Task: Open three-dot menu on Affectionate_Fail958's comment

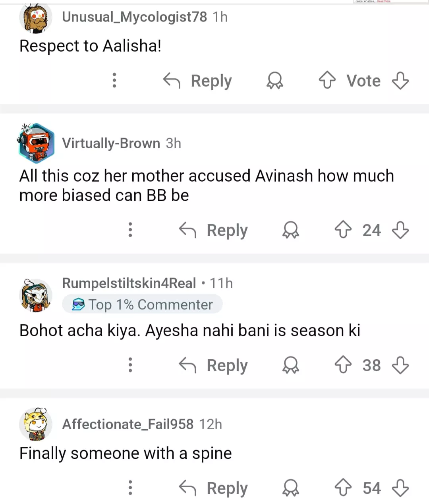Action: pyautogui.click(x=130, y=488)
